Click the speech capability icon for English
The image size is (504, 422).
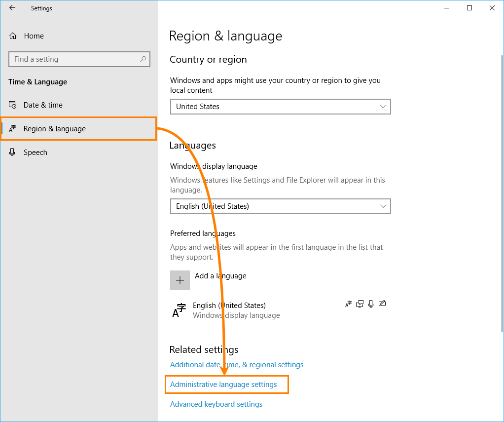point(371,304)
